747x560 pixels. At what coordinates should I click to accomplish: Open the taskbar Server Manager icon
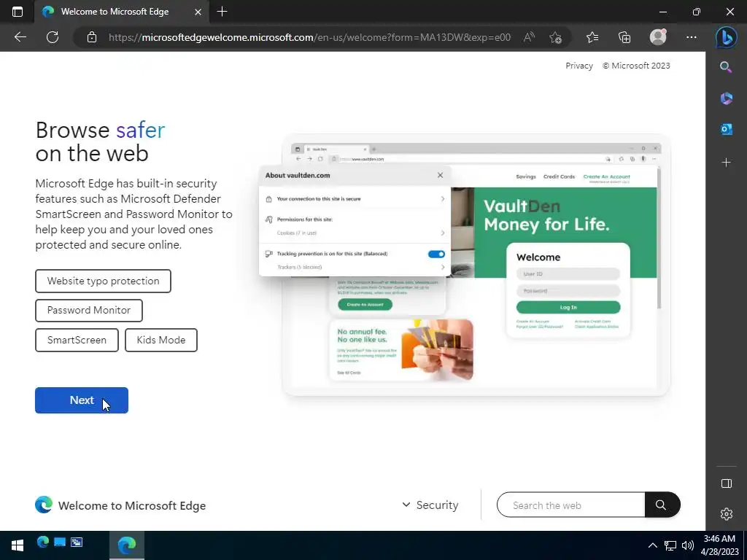[x=77, y=542]
